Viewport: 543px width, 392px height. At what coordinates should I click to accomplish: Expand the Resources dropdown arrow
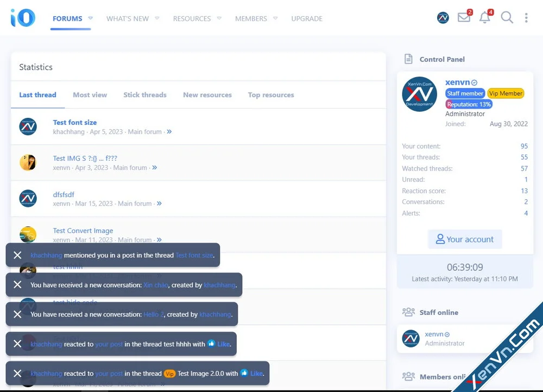coord(219,18)
